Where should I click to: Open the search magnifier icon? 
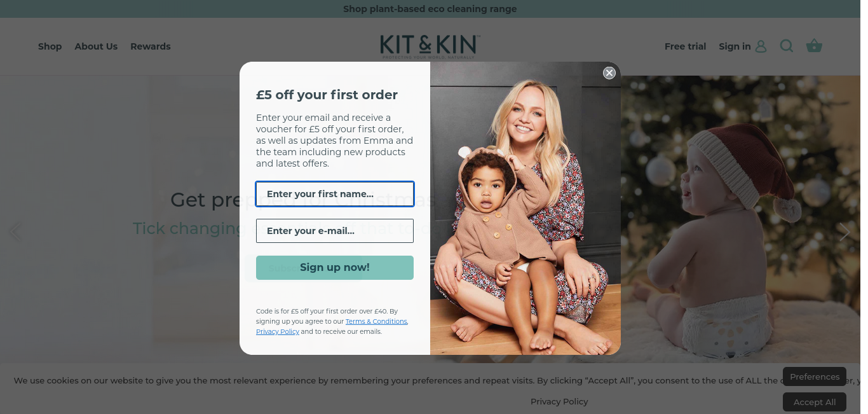click(787, 46)
